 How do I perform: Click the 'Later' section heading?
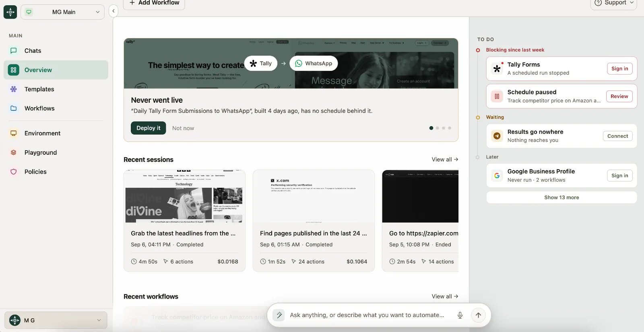coord(492,157)
